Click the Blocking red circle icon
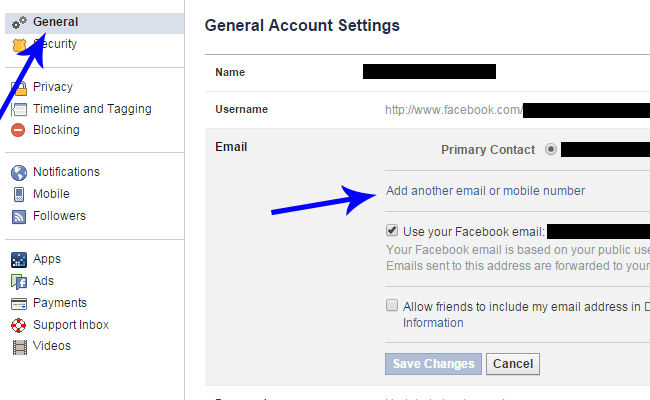This screenshot has height=400, width=650. (x=18, y=130)
